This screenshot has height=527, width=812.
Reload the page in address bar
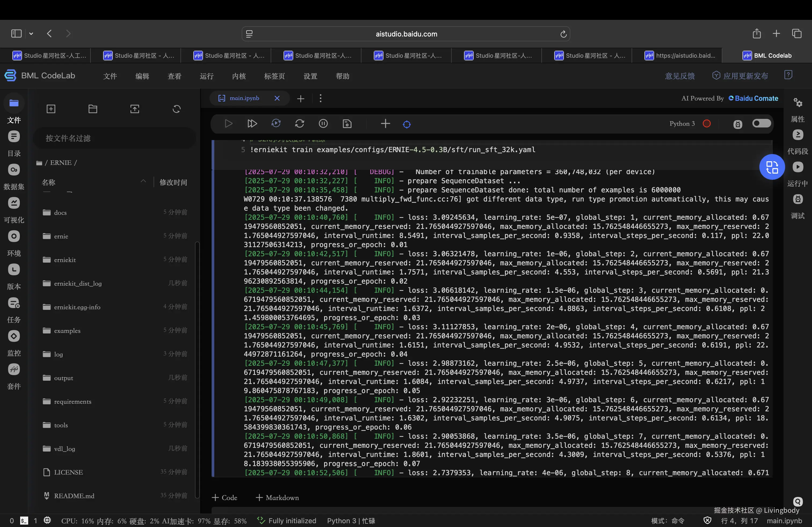[x=563, y=34]
